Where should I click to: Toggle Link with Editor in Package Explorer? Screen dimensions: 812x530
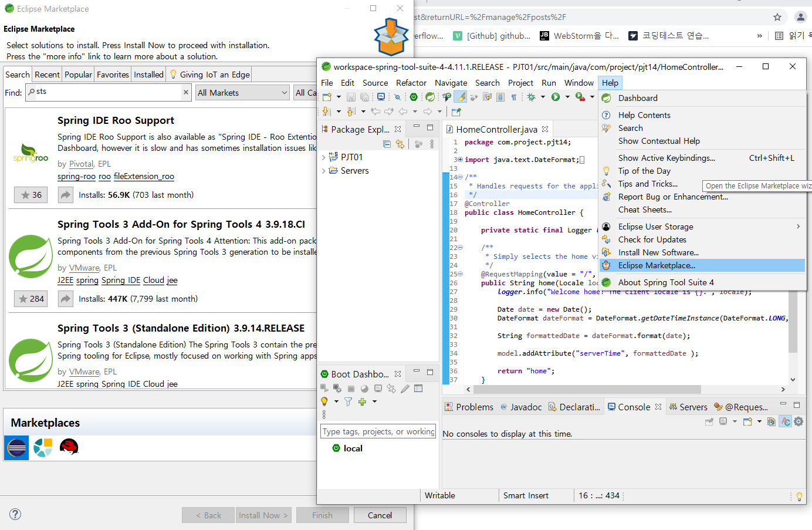click(x=400, y=144)
